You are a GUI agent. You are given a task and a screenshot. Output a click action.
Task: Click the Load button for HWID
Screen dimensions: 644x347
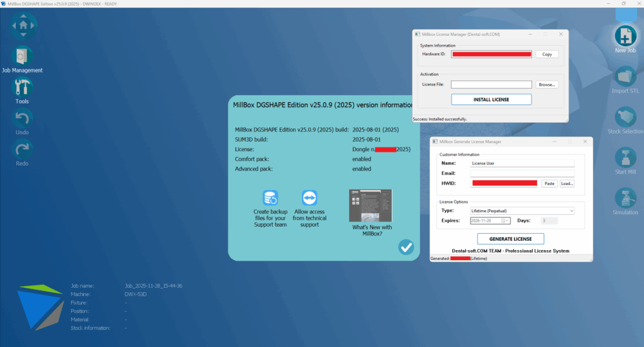(567, 184)
